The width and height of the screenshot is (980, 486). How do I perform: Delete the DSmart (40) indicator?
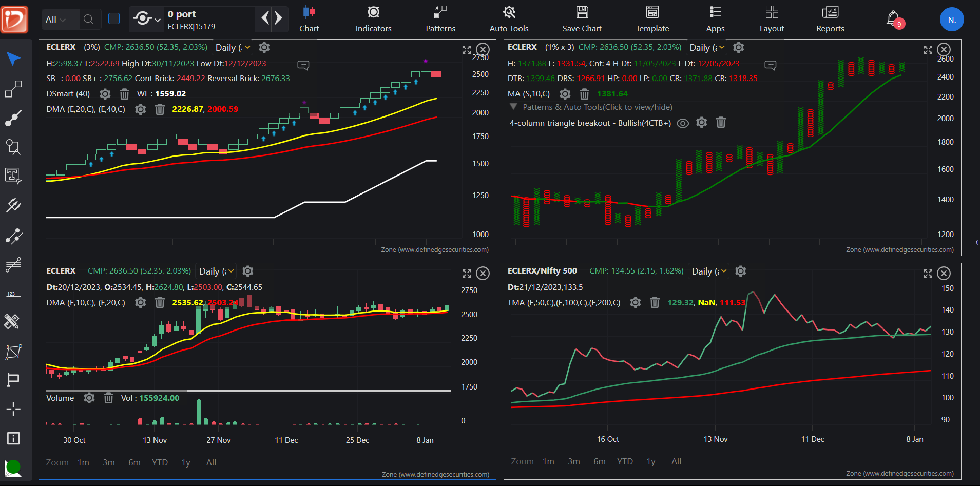124,94
